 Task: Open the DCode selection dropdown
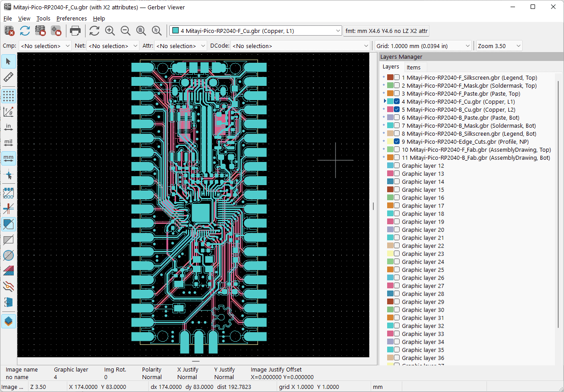coord(300,46)
